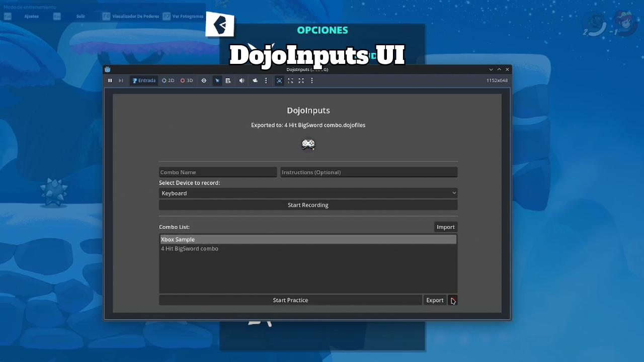Click the gamepad controller icon
This screenshot has height=362, width=644.
(x=308, y=145)
